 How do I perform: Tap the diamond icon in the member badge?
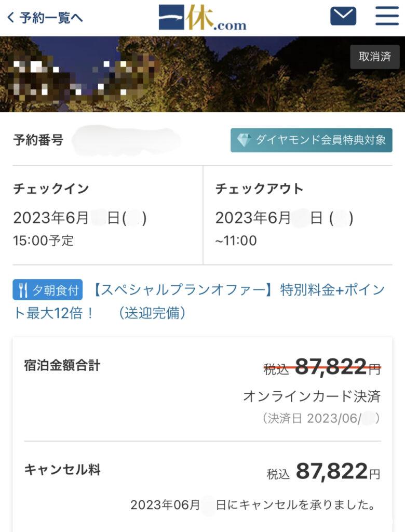coord(244,140)
